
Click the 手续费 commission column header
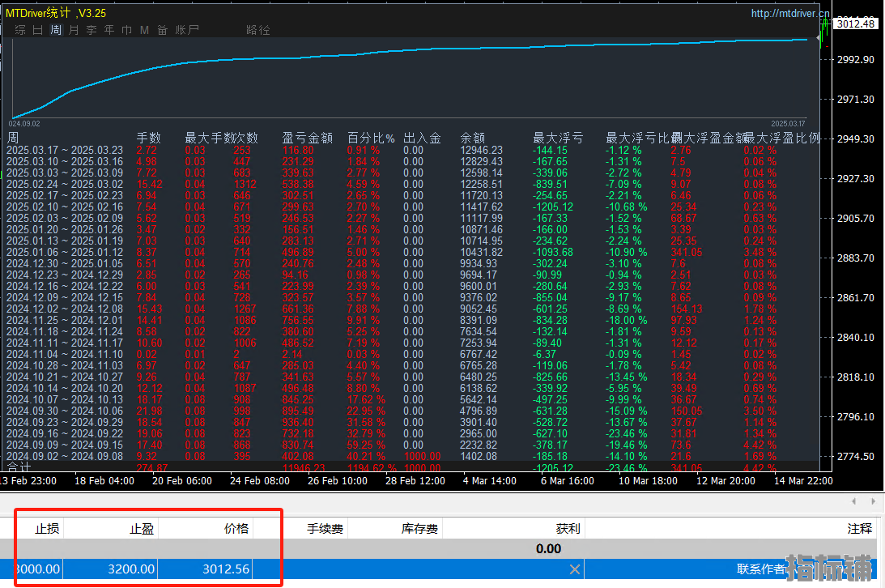[325, 529]
